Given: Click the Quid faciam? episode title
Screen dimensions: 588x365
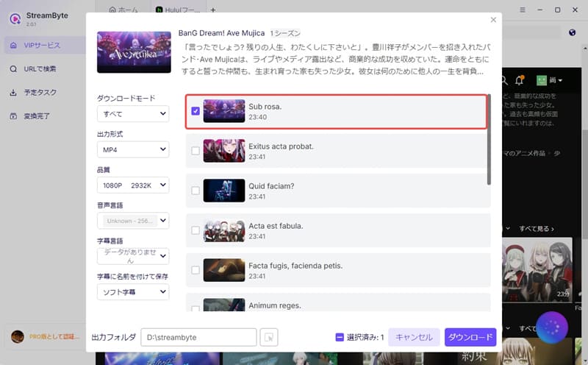Looking at the screenshot, I should point(271,186).
